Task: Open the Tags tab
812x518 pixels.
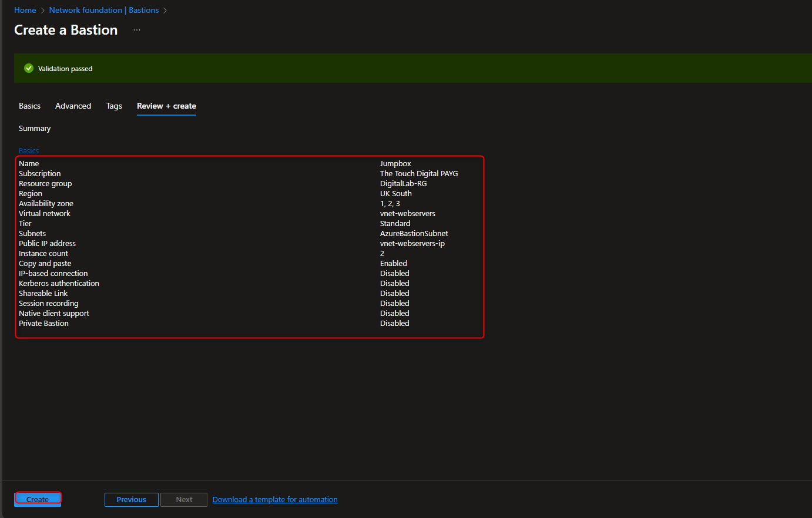Action: [114, 106]
